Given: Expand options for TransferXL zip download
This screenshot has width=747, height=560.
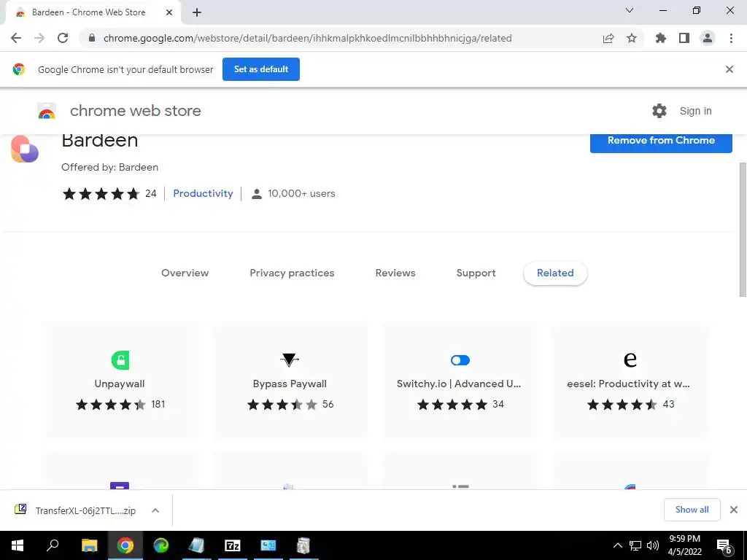Looking at the screenshot, I should [155, 510].
